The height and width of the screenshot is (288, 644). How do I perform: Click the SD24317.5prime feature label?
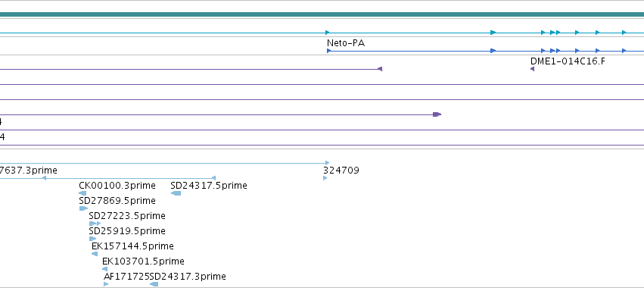(x=209, y=186)
